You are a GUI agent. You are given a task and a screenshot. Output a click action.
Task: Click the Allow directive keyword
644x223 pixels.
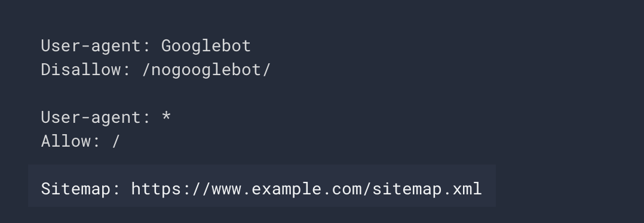click(x=66, y=141)
